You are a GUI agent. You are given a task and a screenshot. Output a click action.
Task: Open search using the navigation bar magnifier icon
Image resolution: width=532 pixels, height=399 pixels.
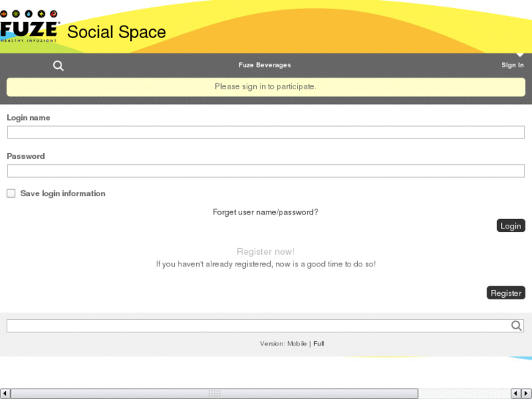pos(59,65)
